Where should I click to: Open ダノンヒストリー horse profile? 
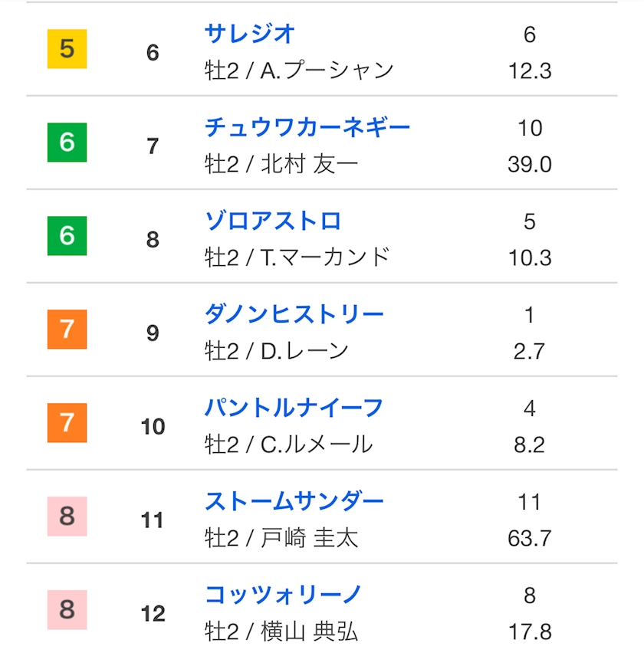click(x=294, y=314)
